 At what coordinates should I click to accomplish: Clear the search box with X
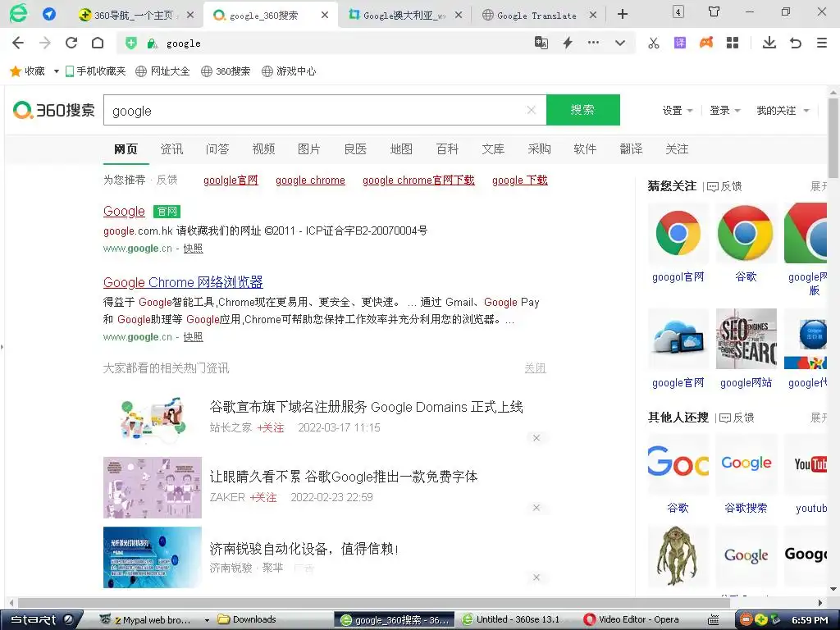tap(532, 110)
